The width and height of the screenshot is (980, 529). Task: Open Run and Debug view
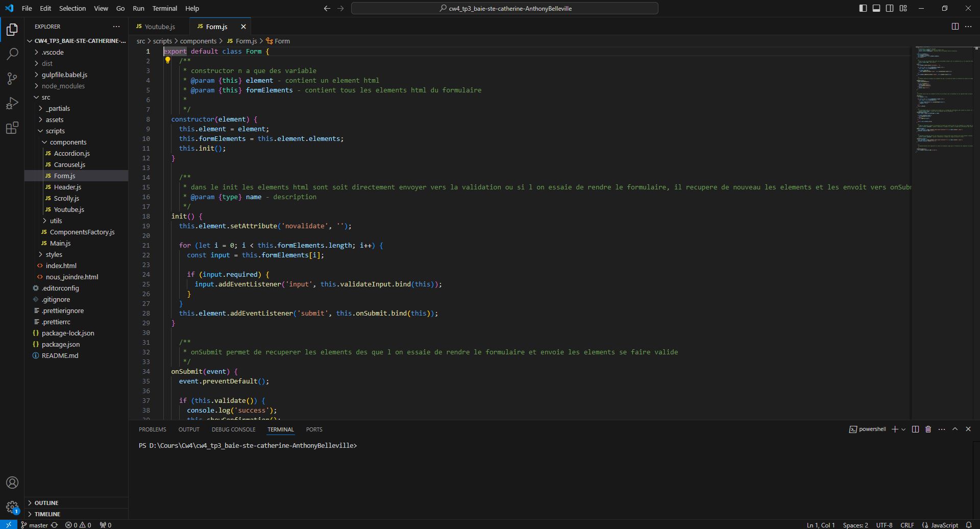pos(12,103)
